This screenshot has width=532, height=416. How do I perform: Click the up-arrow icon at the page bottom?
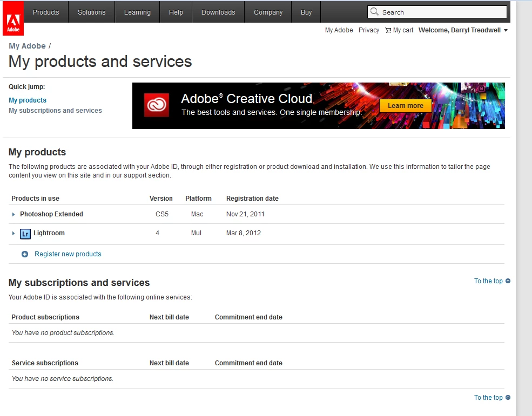(x=508, y=397)
